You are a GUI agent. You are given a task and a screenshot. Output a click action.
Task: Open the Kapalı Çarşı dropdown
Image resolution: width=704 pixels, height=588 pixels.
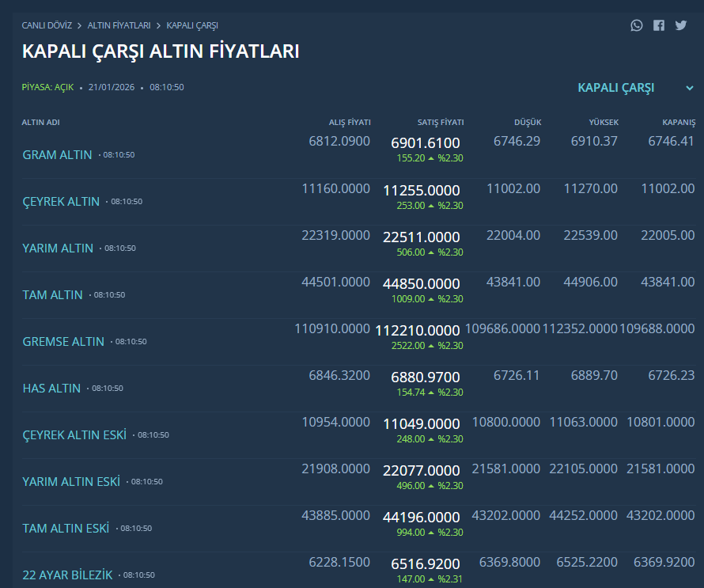click(x=616, y=88)
